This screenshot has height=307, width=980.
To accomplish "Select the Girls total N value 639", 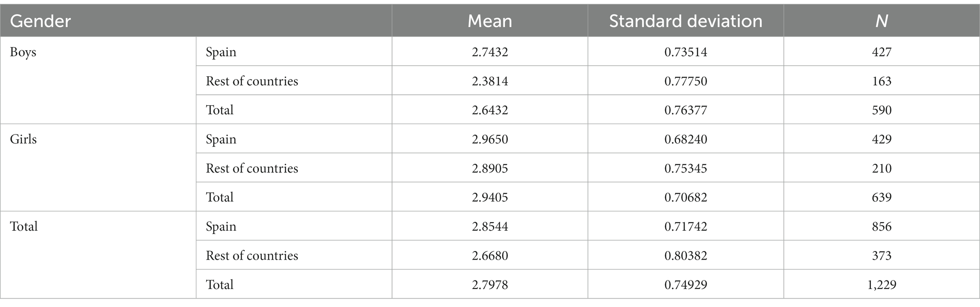I will 881,197.
